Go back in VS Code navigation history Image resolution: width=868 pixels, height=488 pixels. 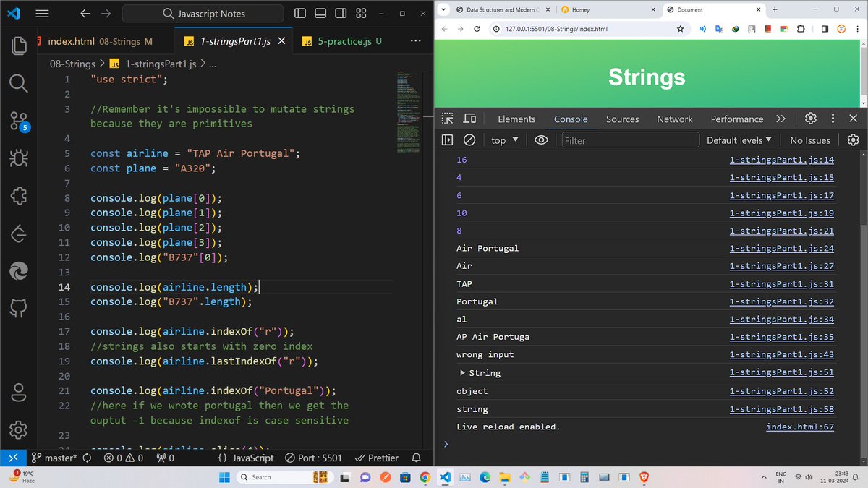(x=85, y=13)
